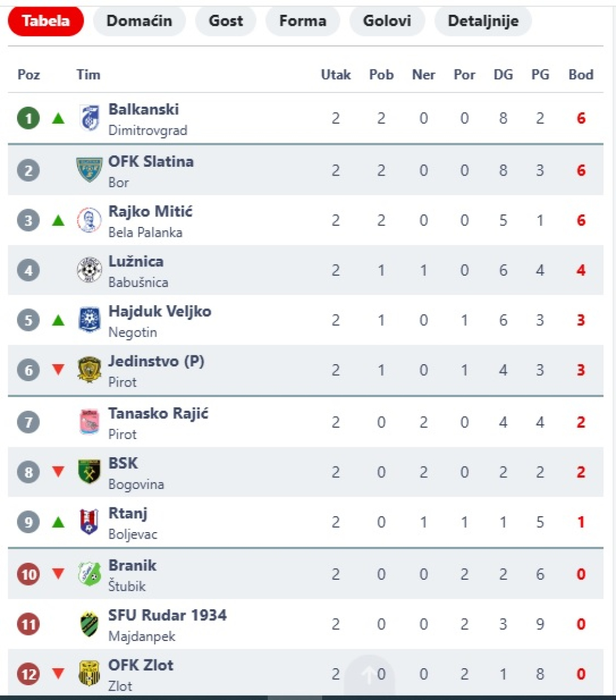Click the OFK Slatina shield logo
616x700 pixels.
(x=89, y=170)
